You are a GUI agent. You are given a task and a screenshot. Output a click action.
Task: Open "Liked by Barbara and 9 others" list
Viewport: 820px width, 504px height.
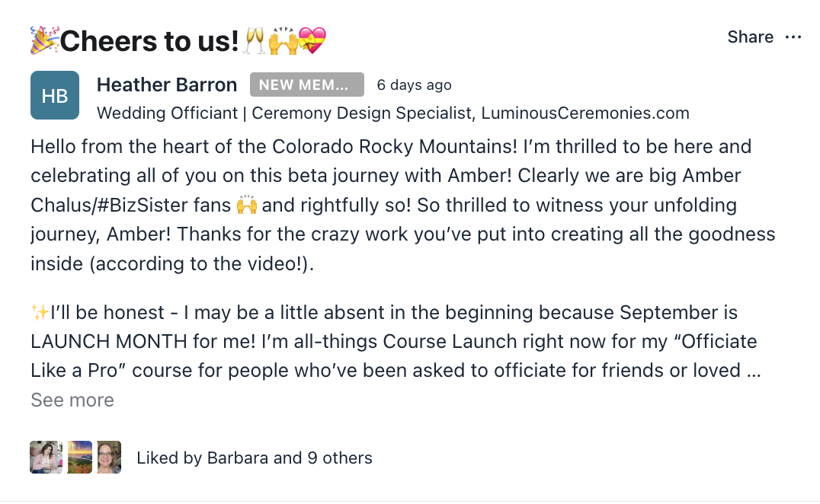[254, 458]
